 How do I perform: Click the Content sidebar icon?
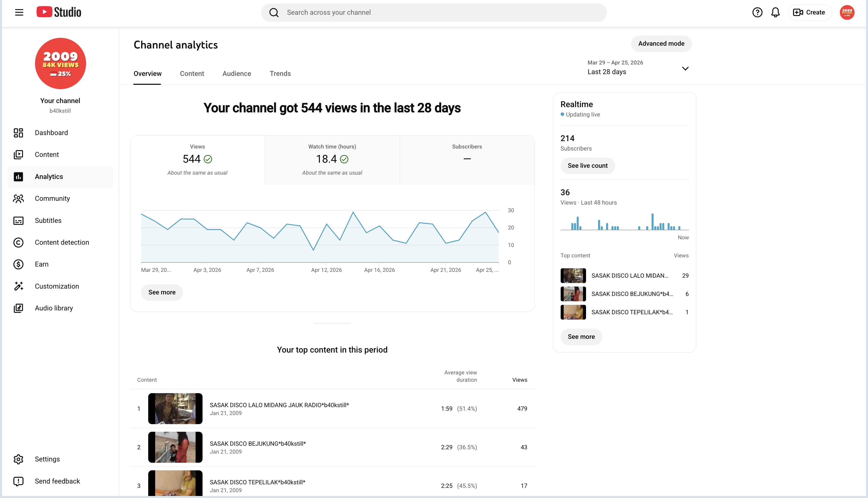[x=19, y=155]
